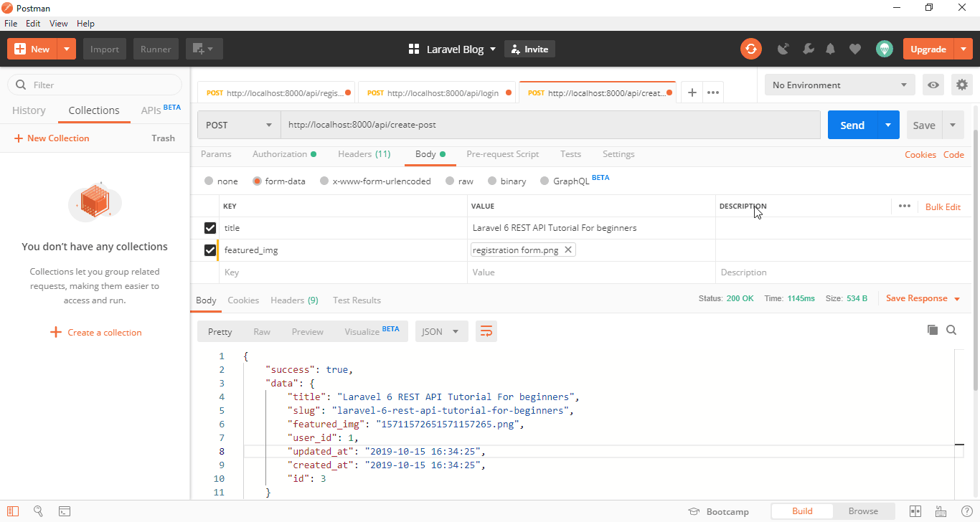Open the Save Response dropdown

923,298
